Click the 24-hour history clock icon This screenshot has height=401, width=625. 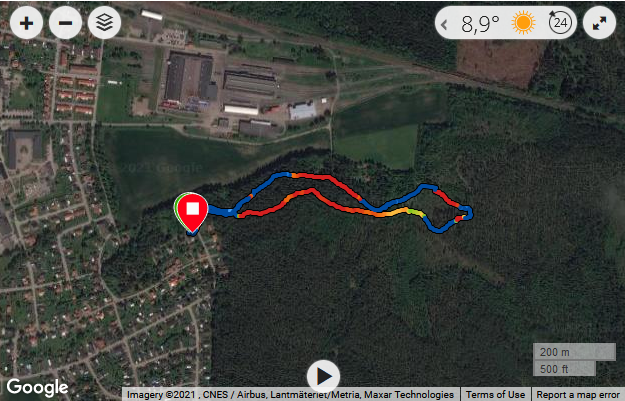(x=560, y=23)
